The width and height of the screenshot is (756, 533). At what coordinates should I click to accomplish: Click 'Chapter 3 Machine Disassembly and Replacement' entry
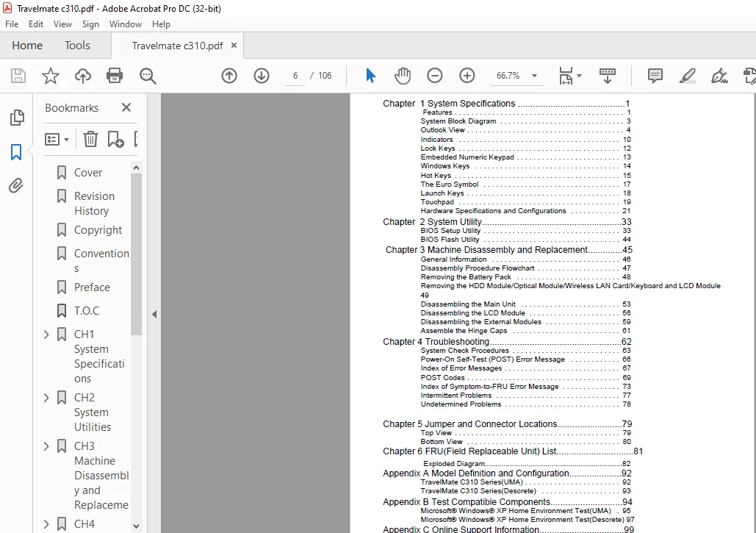508,250
